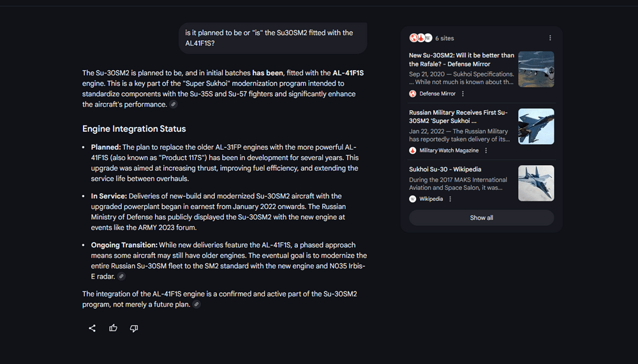
Task: Click the share response icon
Action: [92, 328]
